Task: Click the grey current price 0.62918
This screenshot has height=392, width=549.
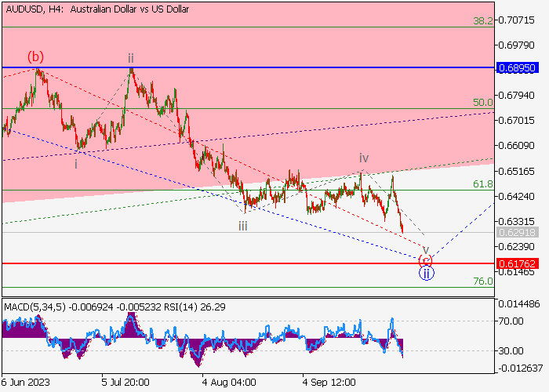Action: pyautogui.click(x=517, y=232)
